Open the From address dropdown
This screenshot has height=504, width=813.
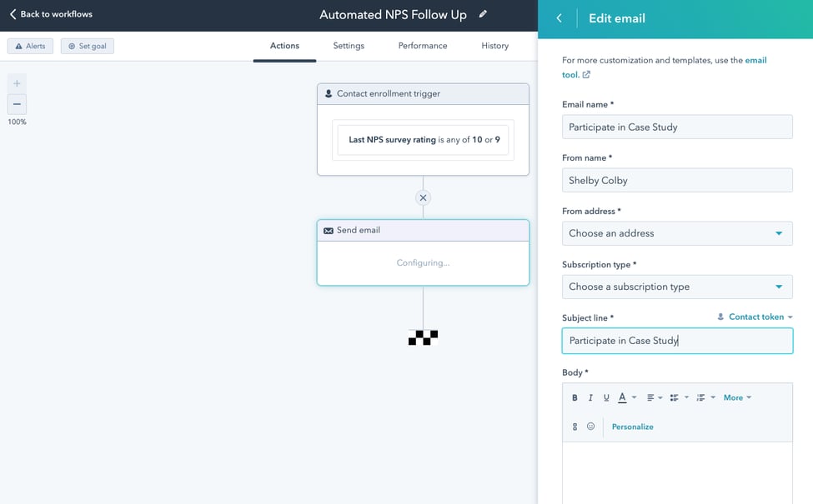click(x=676, y=233)
